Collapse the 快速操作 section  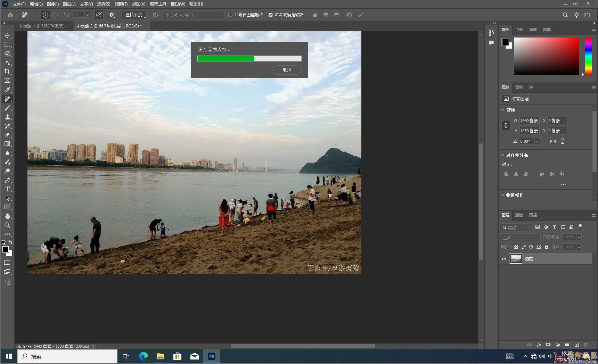(502, 195)
